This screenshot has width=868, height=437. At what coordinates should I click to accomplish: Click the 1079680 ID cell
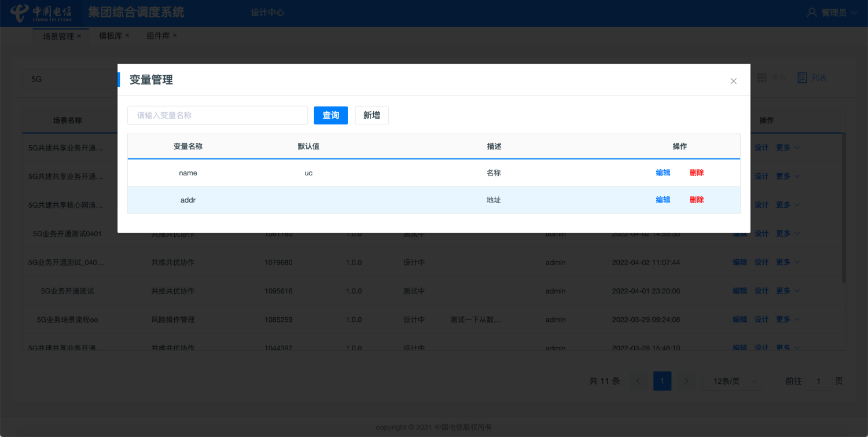pos(278,262)
